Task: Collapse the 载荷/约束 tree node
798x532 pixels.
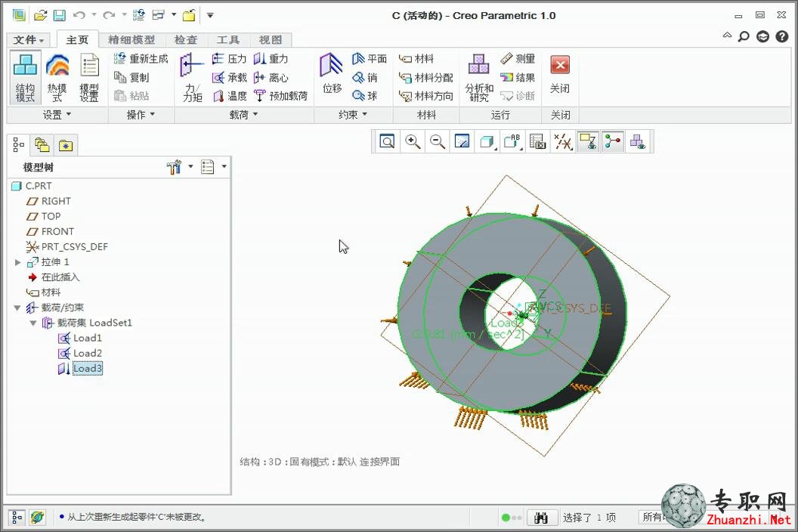Action: point(17,308)
